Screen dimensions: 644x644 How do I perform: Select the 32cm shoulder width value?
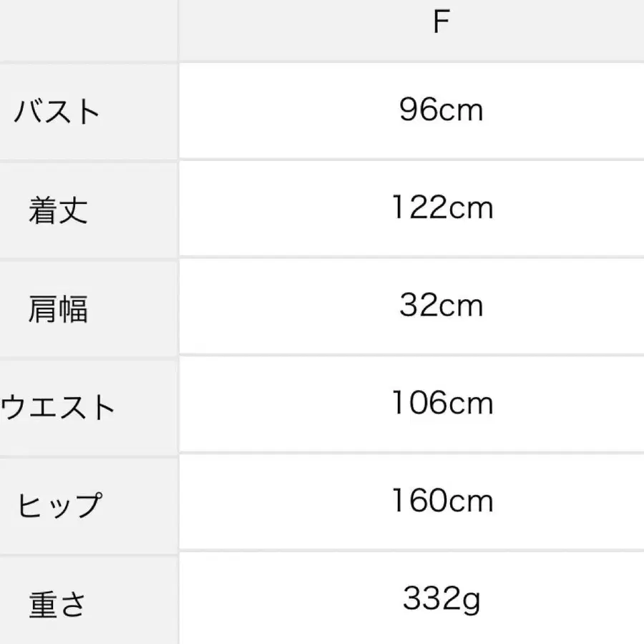[441, 305]
